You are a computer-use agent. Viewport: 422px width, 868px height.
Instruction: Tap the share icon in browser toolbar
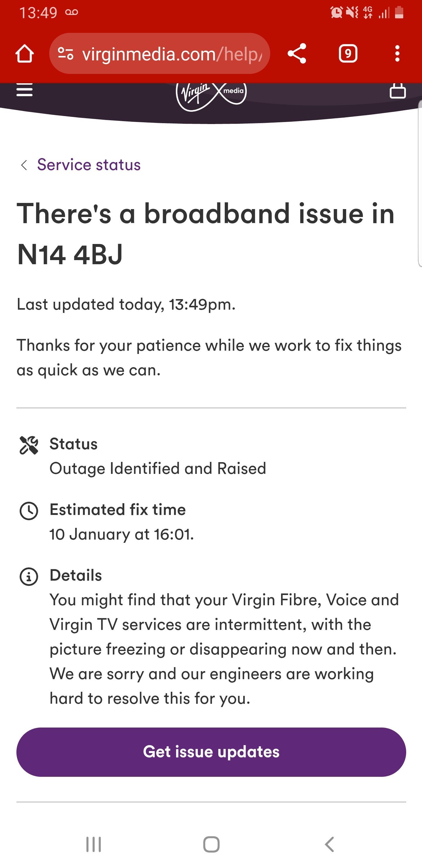pyautogui.click(x=297, y=54)
